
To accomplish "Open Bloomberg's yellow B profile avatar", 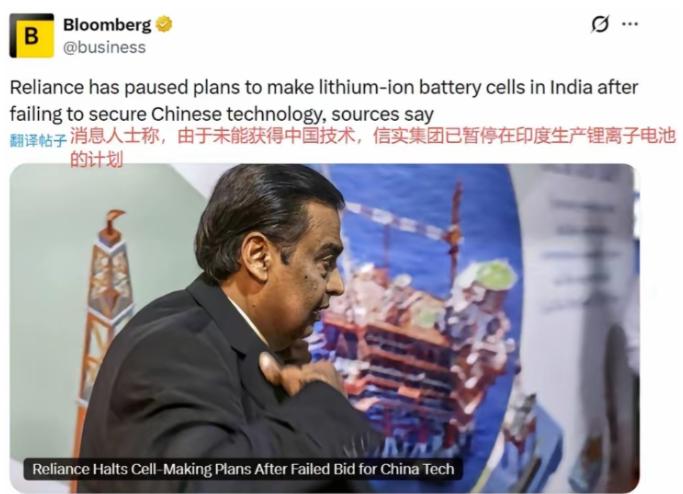I will coord(31,35).
